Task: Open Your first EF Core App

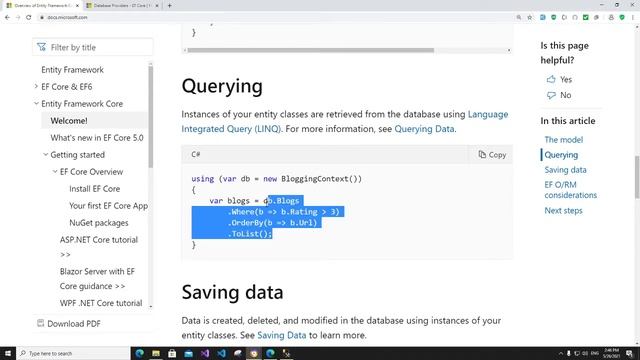Action: click(x=109, y=206)
